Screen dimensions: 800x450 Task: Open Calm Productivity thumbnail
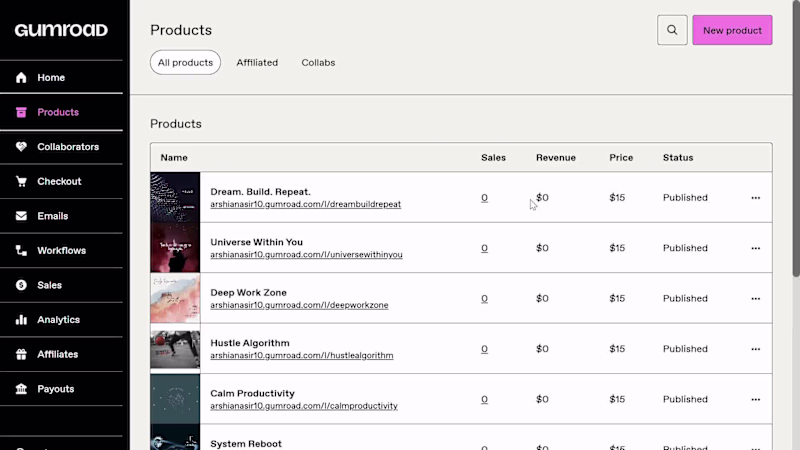click(x=175, y=399)
